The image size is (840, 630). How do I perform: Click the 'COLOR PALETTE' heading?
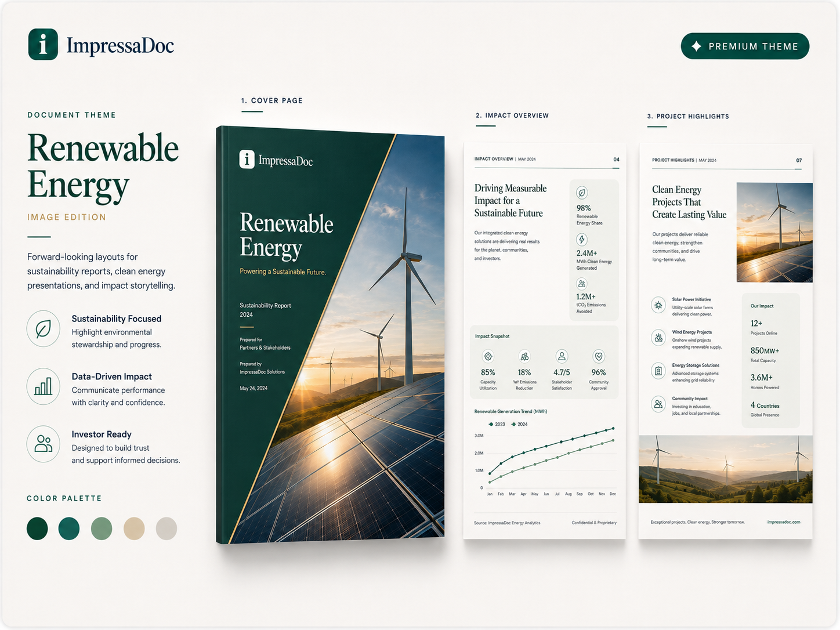point(64,498)
